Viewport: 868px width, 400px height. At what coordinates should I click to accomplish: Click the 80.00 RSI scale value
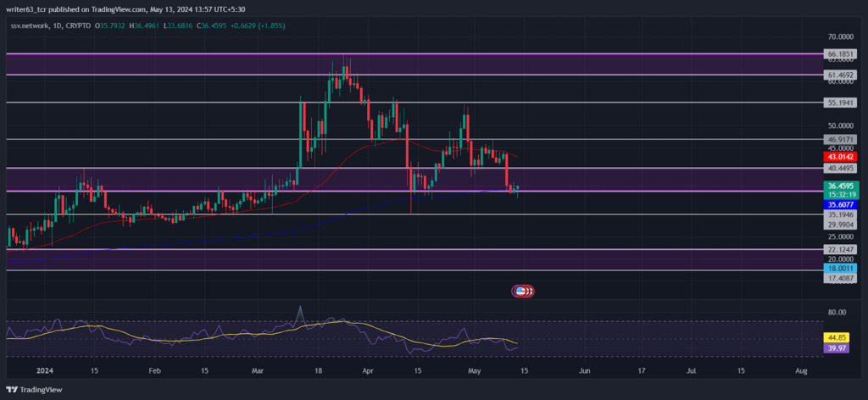pyautogui.click(x=837, y=312)
